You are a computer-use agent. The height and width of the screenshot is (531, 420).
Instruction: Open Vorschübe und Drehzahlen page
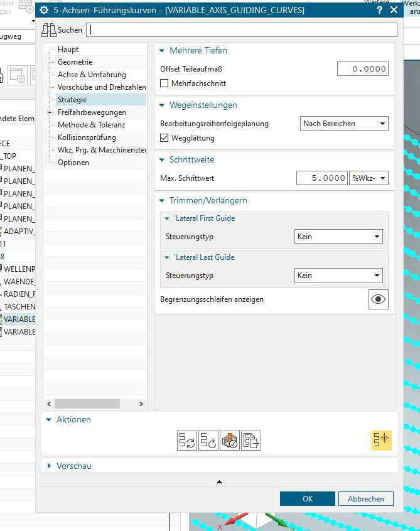point(102,87)
